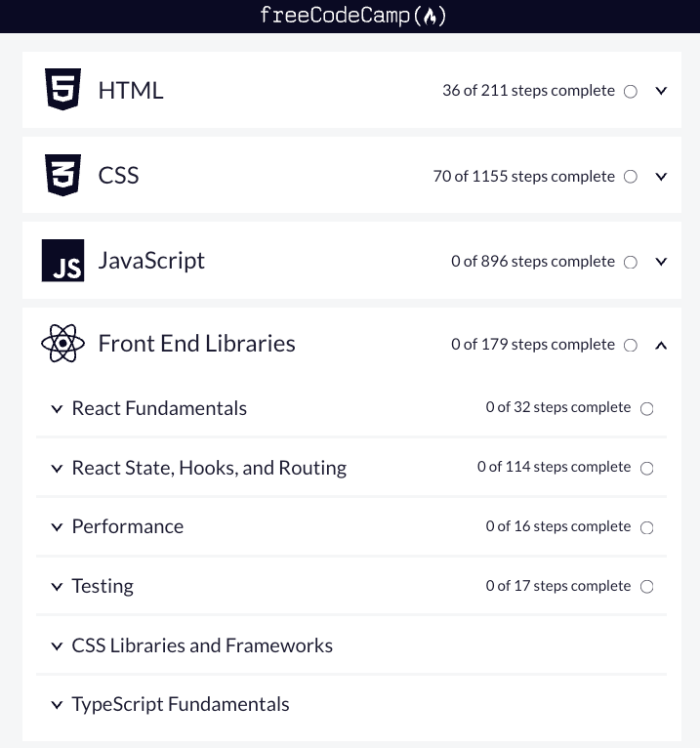
Task: Expand the Testing chevron
Action: coord(57,587)
